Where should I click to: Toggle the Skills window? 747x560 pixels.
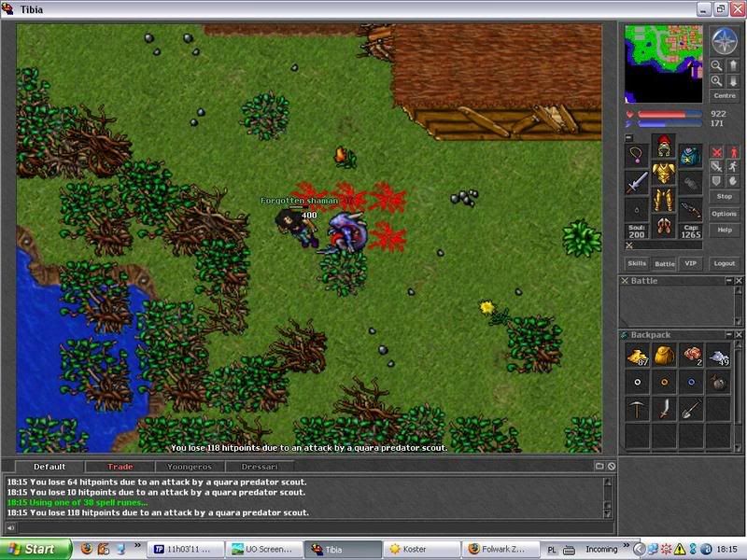(x=637, y=263)
